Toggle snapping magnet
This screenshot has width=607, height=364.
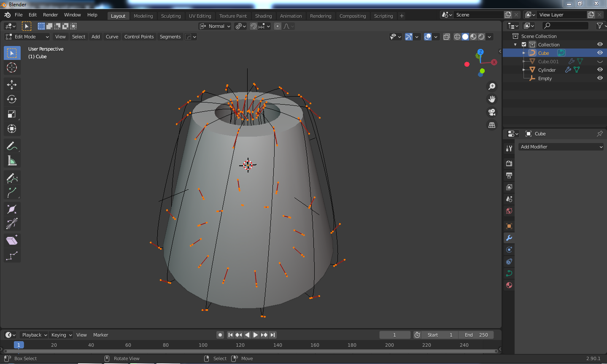click(x=254, y=26)
